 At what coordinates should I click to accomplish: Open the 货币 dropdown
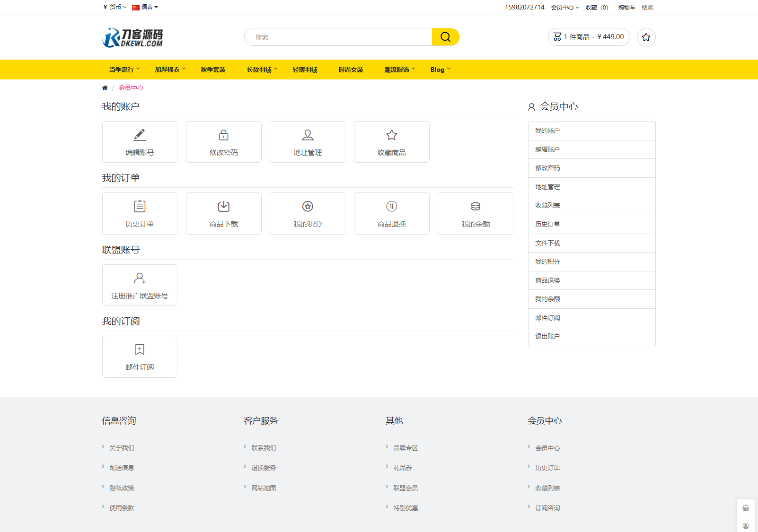click(x=114, y=7)
